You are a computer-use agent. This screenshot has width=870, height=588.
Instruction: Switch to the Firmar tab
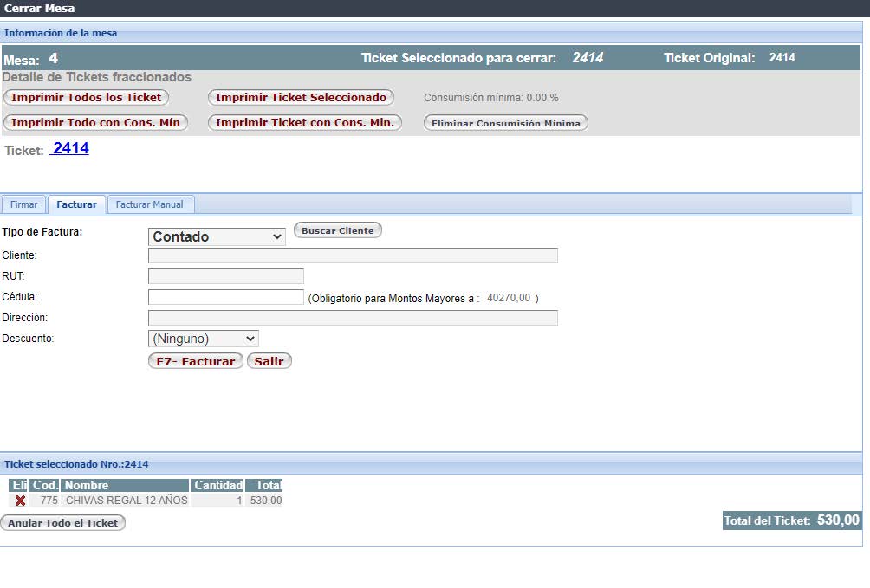click(24, 204)
